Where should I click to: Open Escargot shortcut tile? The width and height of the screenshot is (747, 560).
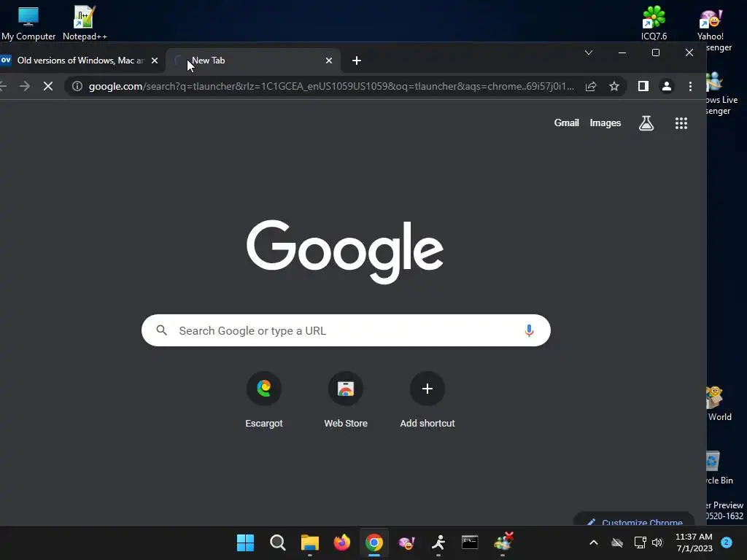coord(264,400)
